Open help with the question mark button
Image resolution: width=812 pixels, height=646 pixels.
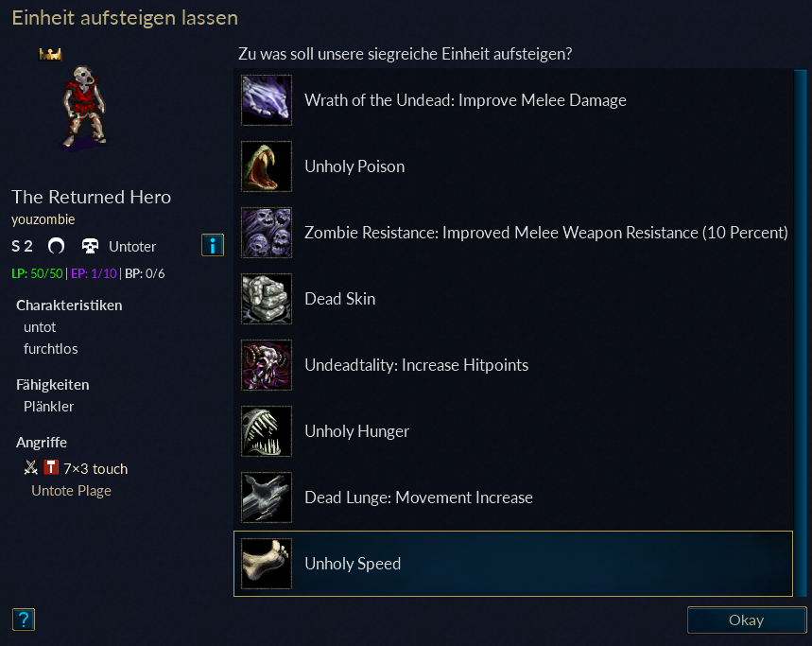tap(24, 620)
